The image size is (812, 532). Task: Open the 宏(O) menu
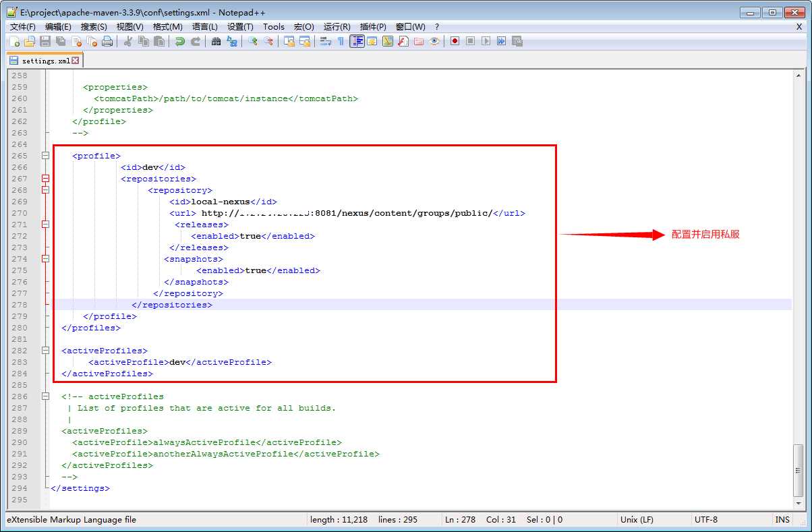click(304, 26)
